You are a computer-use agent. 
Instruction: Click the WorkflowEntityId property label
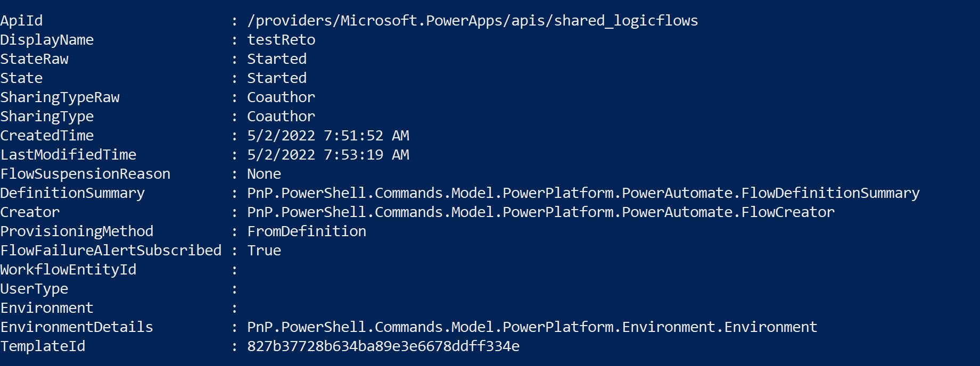68,270
